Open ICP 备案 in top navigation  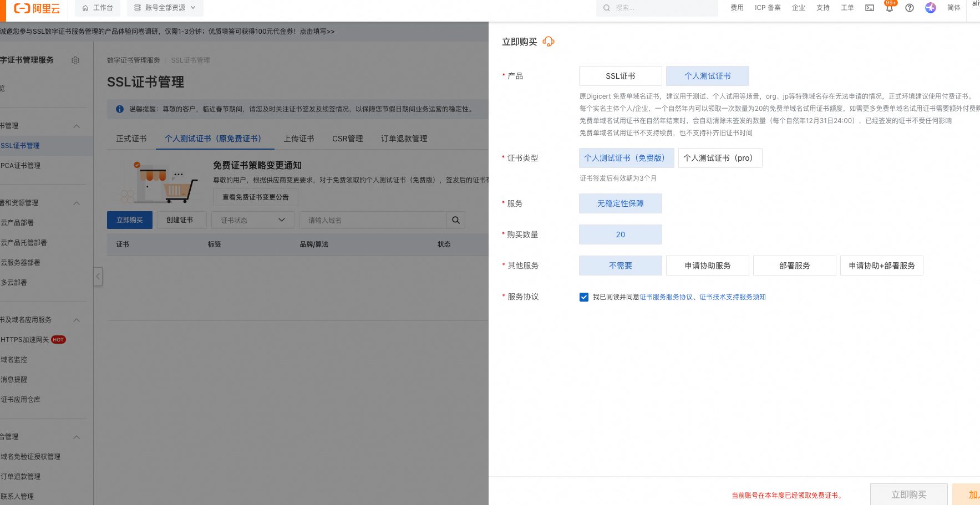pyautogui.click(x=768, y=8)
